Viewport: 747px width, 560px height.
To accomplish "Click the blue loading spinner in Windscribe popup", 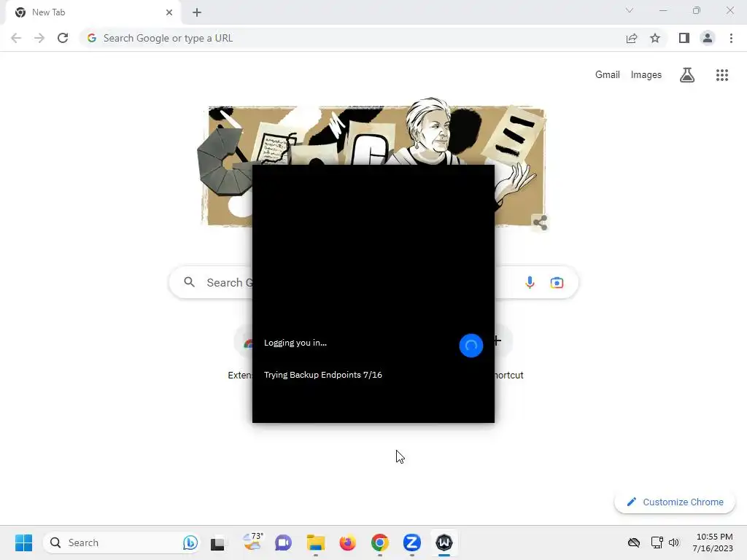I will tap(471, 345).
